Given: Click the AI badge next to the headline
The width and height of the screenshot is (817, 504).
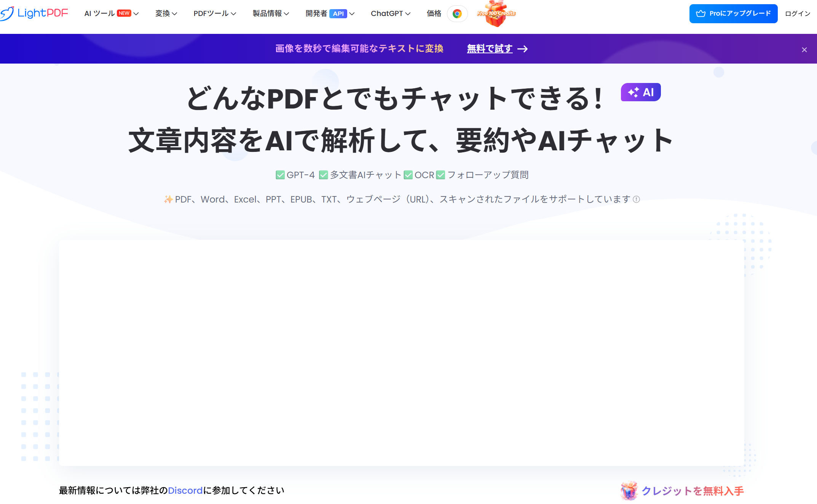Looking at the screenshot, I should tap(640, 92).
